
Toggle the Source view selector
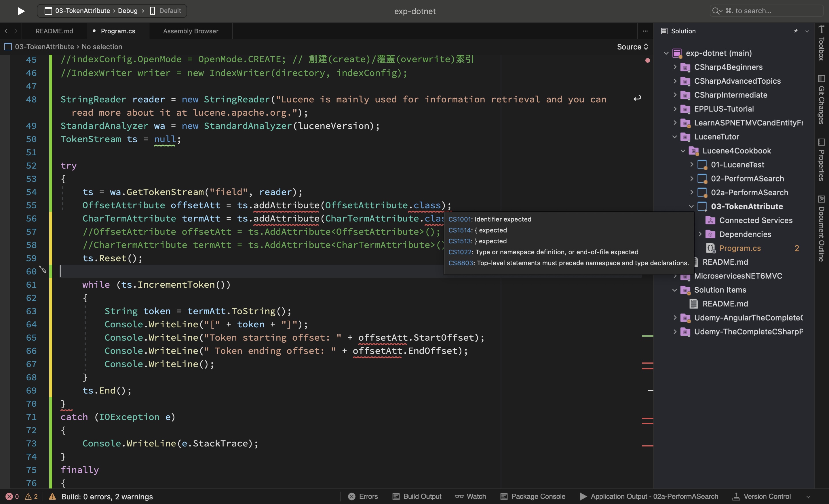point(632,47)
